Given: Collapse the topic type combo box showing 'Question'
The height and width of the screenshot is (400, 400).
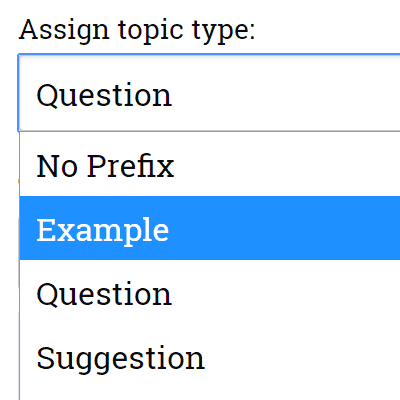Looking at the screenshot, I should point(209,93).
